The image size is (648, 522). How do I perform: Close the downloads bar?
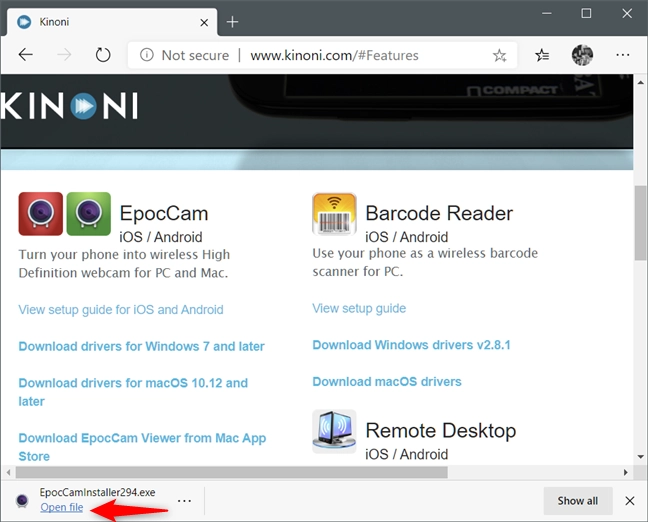629,501
